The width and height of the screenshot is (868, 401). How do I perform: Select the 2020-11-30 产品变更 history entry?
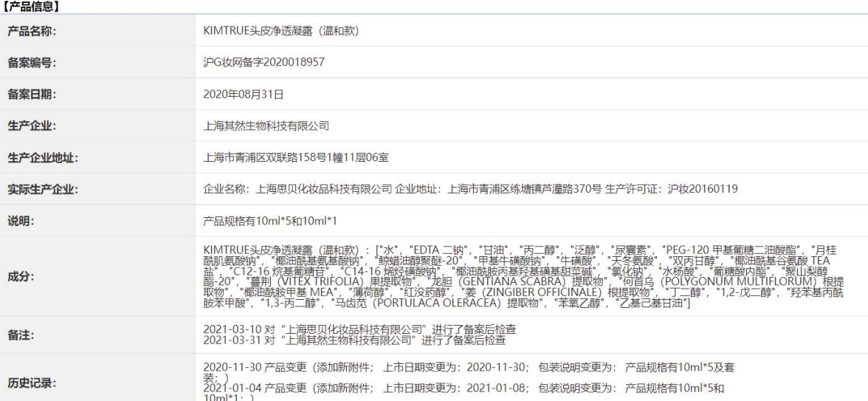469,372
